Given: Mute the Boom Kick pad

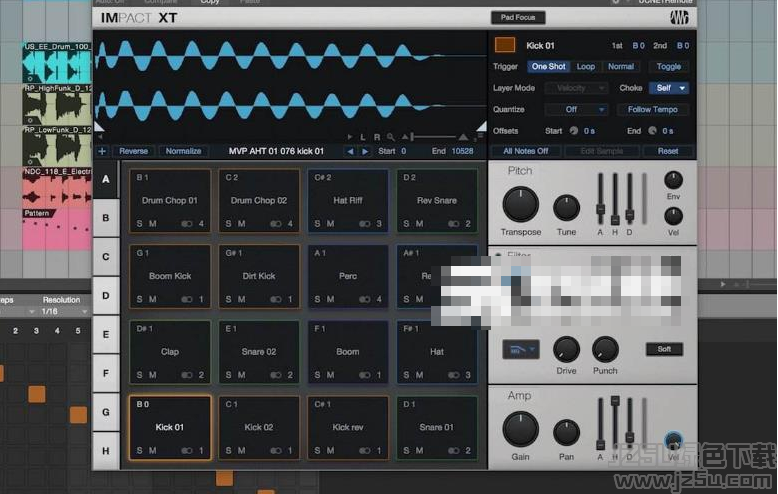Looking at the screenshot, I should [153, 299].
